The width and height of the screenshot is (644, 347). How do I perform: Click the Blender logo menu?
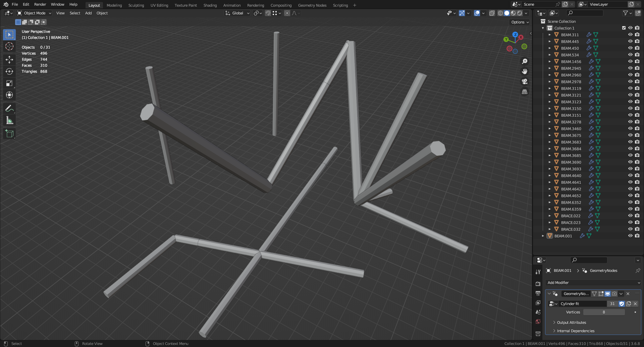(6, 4)
